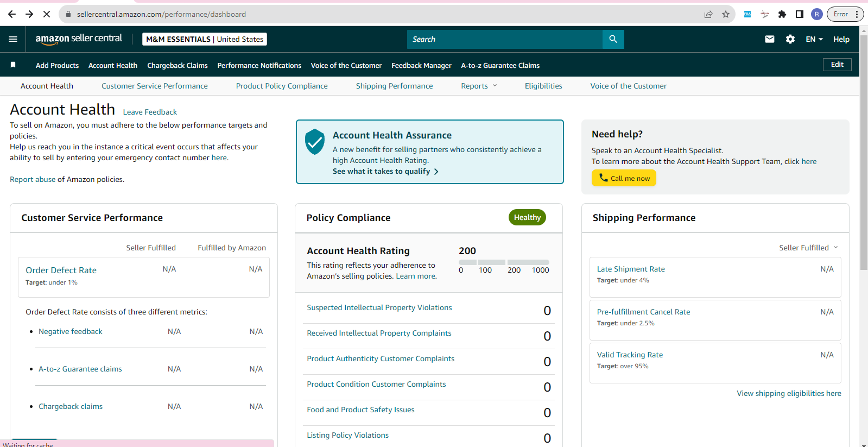Screen dimensions: 868x447
Task: Open the EN language dropdown
Action: [814, 39]
